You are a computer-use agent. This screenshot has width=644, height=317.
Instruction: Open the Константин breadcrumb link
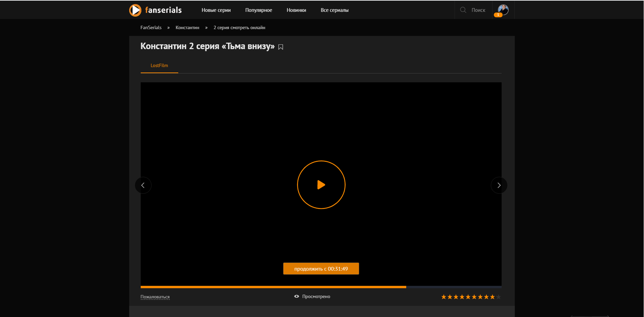(187, 28)
